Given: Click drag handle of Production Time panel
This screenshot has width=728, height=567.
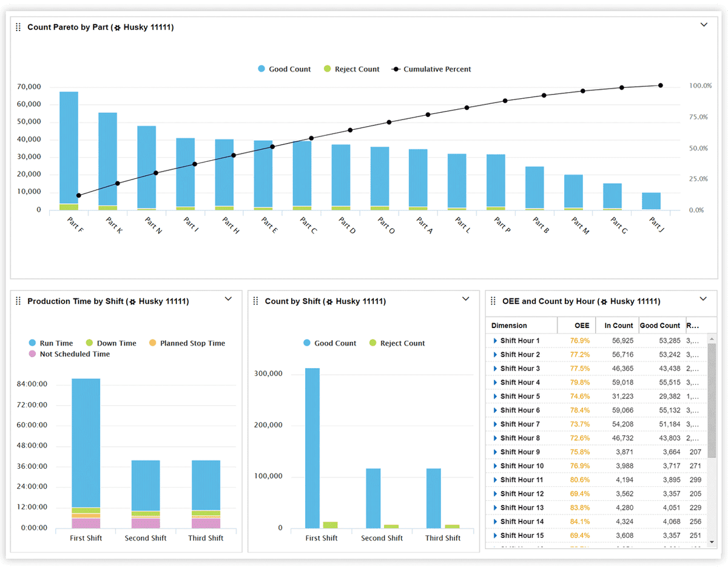Looking at the screenshot, I should point(18,301).
